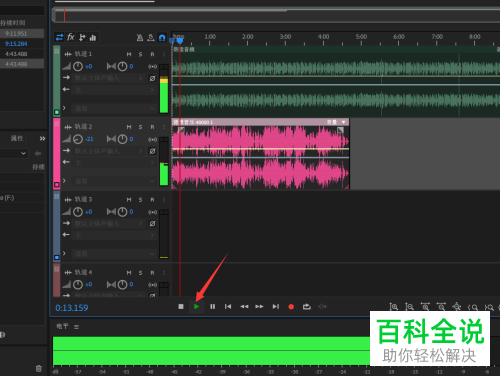Click pink clip's fade-out handle
500x376 pixels.
click(x=340, y=130)
